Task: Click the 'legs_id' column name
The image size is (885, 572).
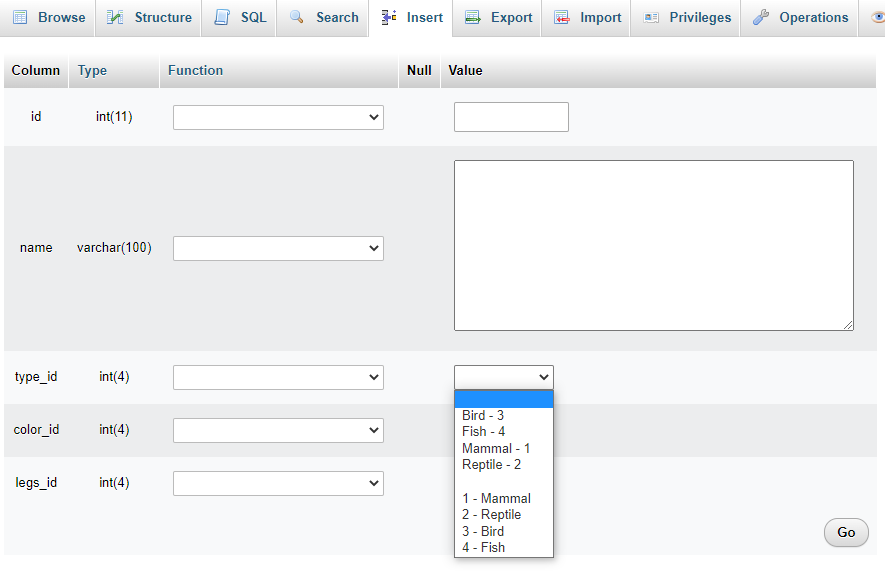Action: pos(36,483)
